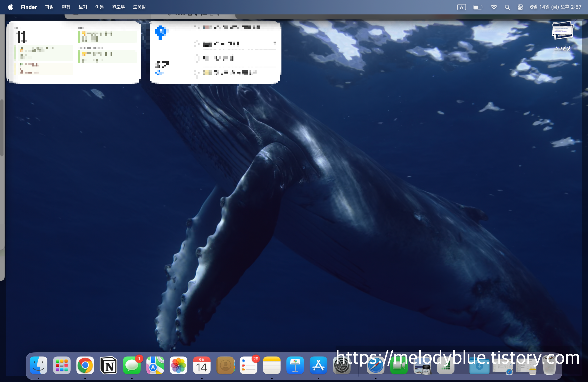The image size is (588, 382).
Task: Open the Notion app icon
Action: click(108, 366)
